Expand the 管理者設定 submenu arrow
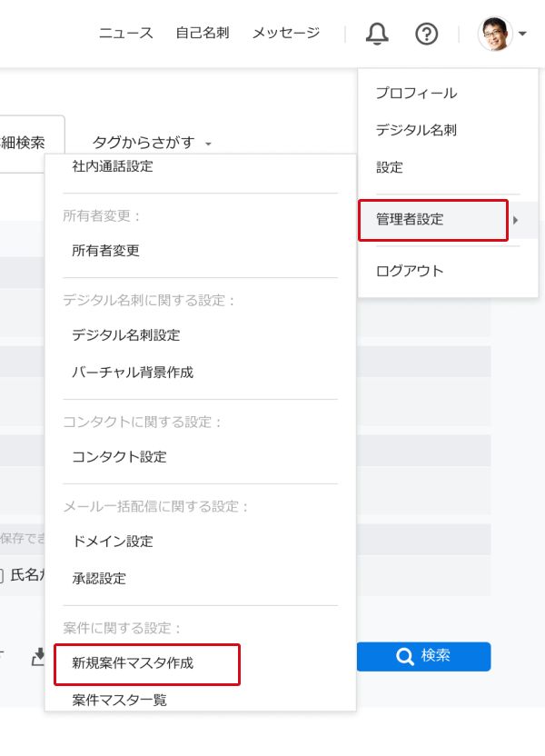Screen dimensions: 545x756 518,220
